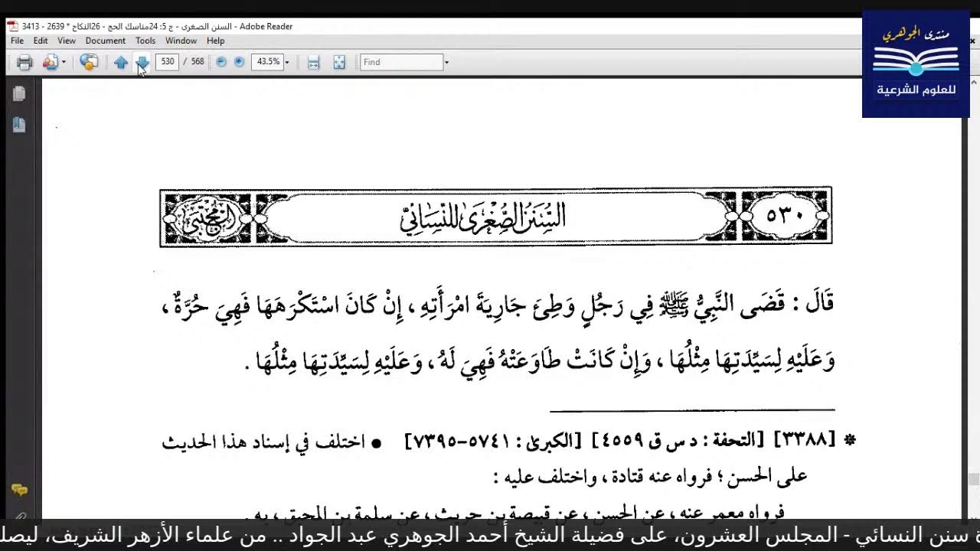
Task: Click the hadith reference number [٣٣٨٨]
Action: (805, 440)
